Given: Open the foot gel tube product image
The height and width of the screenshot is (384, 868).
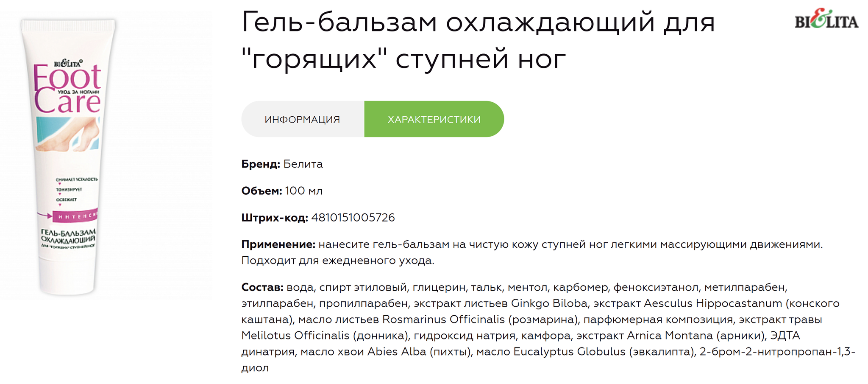Looking at the screenshot, I should point(68,156).
